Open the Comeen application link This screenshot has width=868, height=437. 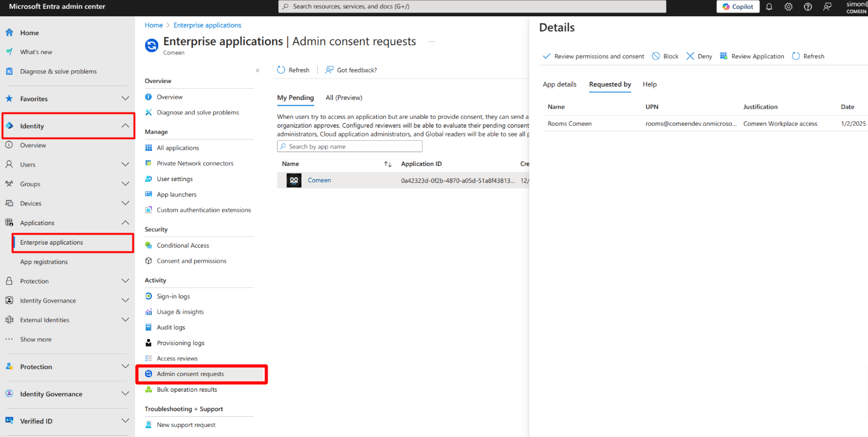(x=319, y=180)
